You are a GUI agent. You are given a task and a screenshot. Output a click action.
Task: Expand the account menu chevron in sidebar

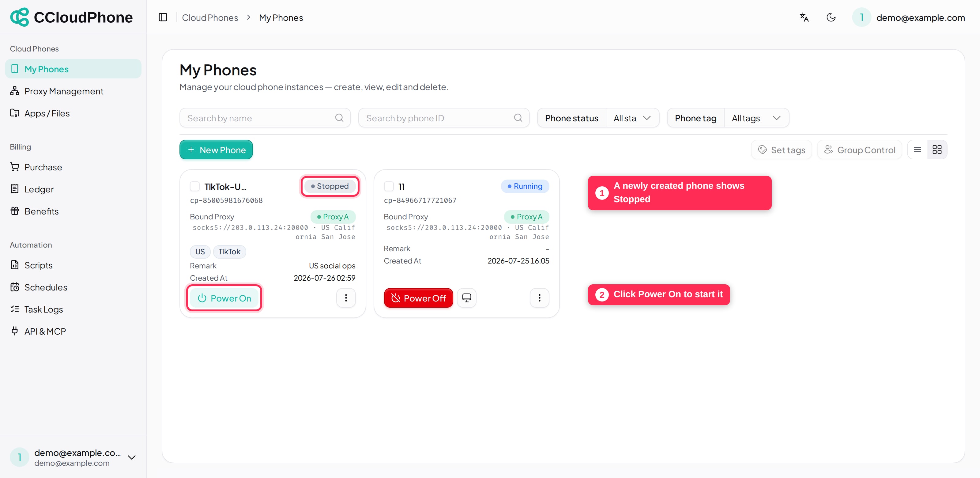(x=132, y=457)
